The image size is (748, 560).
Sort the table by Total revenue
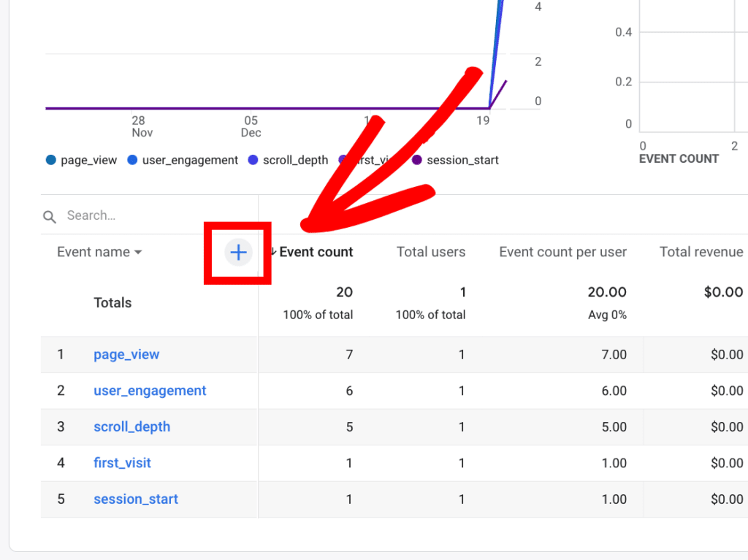click(701, 252)
